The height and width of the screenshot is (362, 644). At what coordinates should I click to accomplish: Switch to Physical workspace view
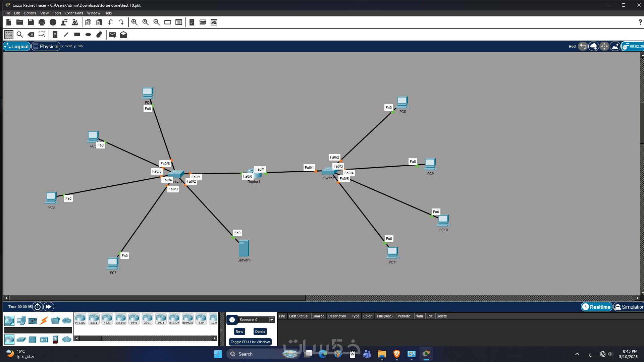tap(46, 47)
